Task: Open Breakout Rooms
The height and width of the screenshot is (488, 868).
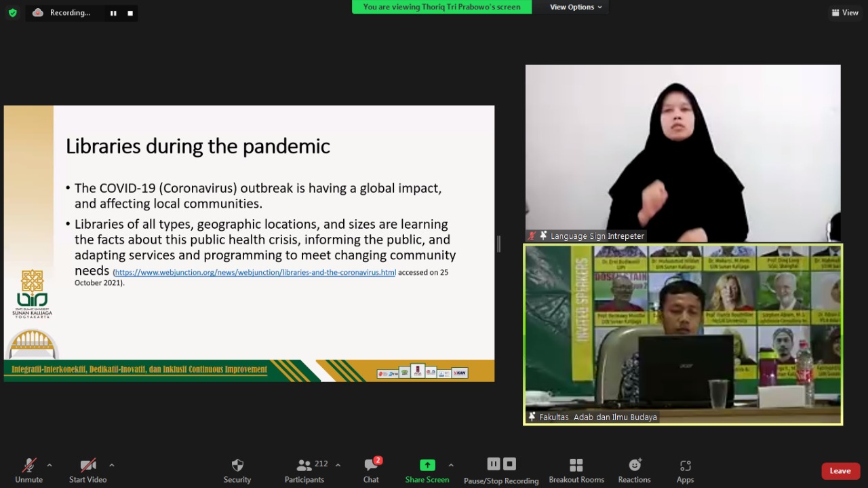Action: (576, 470)
